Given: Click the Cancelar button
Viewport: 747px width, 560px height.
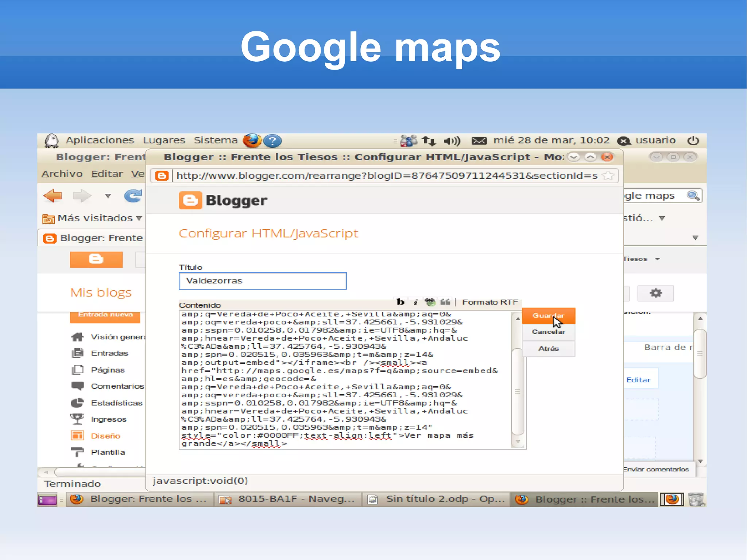Looking at the screenshot, I should (x=548, y=332).
